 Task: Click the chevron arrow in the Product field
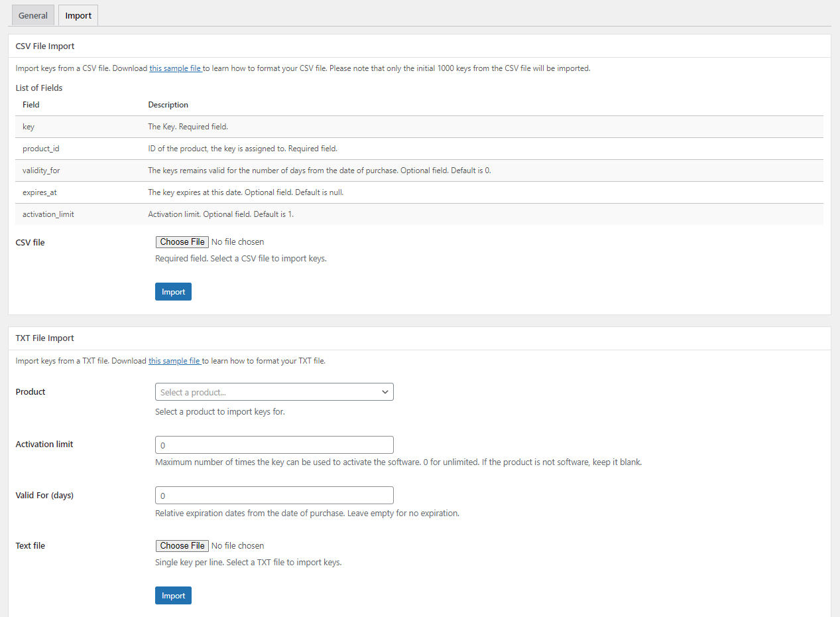coord(385,392)
